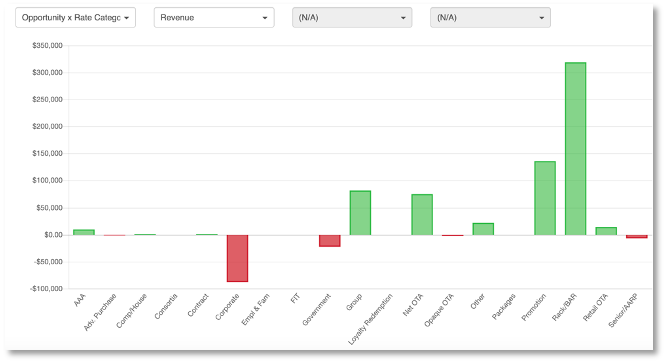Viewport: 666px width, 362px height.
Task: Click the Promotion axis label
Action: pyautogui.click(x=533, y=307)
